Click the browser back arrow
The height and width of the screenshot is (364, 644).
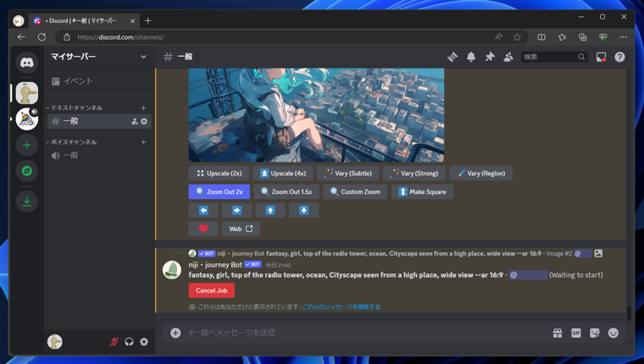(21, 37)
